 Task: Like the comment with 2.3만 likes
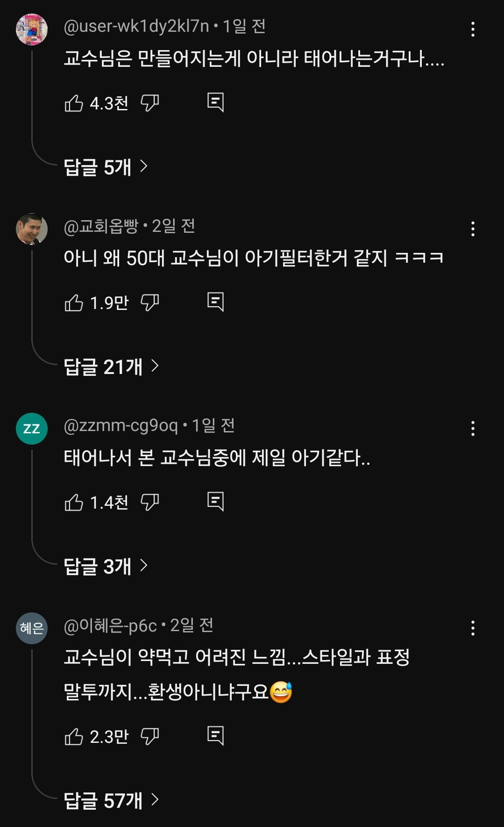[x=74, y=737]
